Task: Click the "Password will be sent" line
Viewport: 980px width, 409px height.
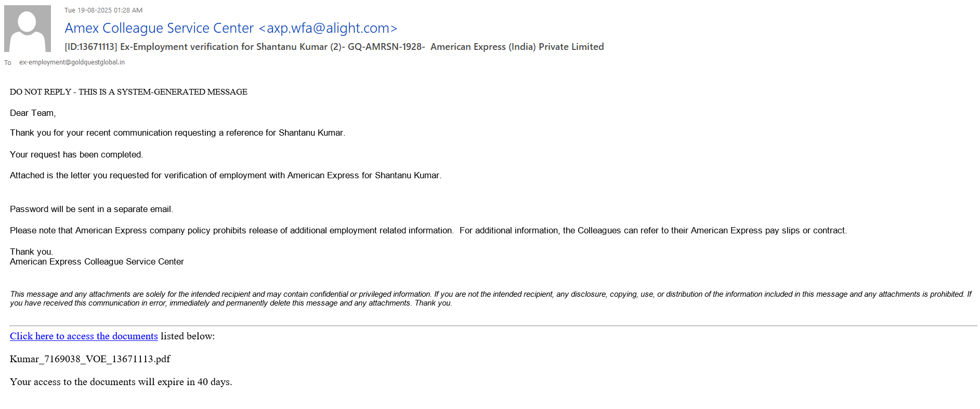Action: tap(92, 209)
